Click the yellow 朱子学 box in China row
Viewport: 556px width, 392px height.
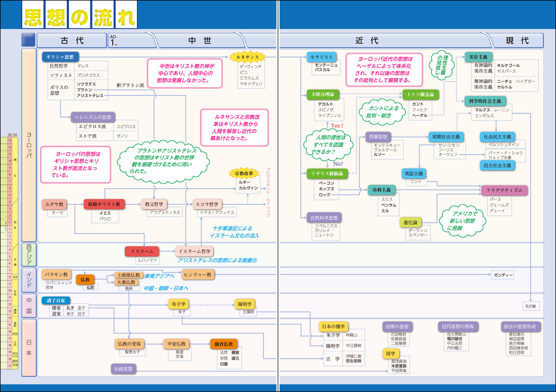179,304
